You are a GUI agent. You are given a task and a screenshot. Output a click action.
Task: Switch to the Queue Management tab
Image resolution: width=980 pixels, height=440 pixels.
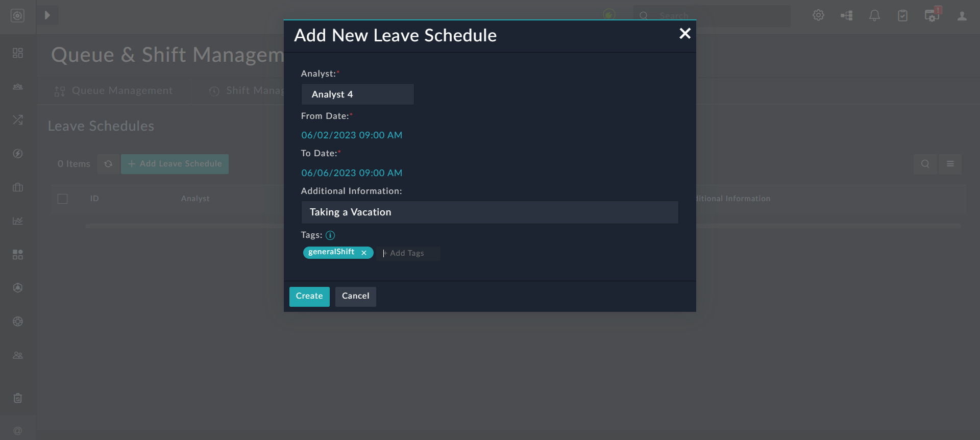coord(122,90)
